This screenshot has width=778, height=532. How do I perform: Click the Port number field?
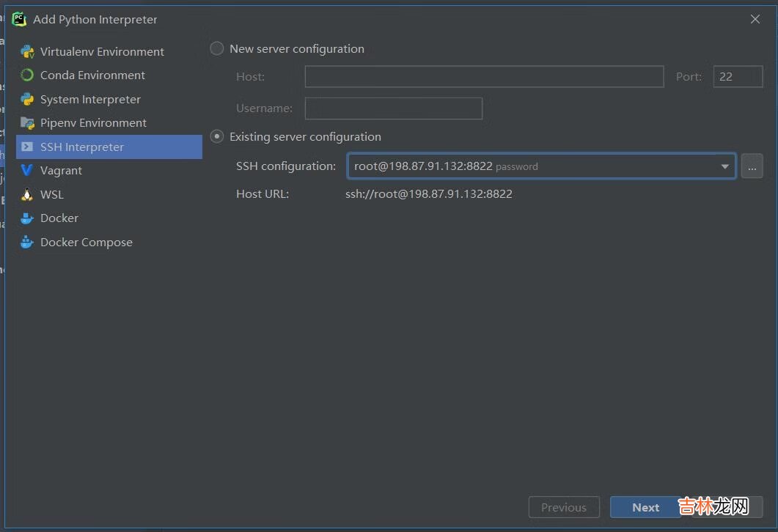coord(738,76)
